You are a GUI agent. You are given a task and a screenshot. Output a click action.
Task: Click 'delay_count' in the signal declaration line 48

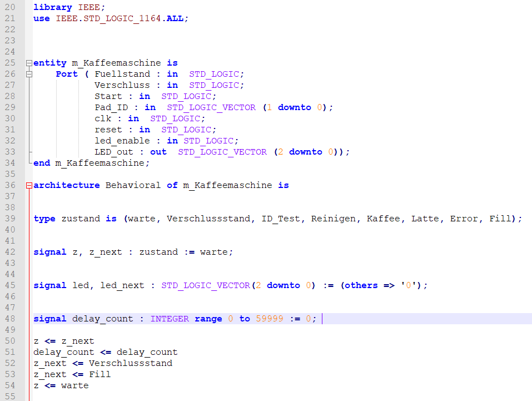click(x=103, y=319)
